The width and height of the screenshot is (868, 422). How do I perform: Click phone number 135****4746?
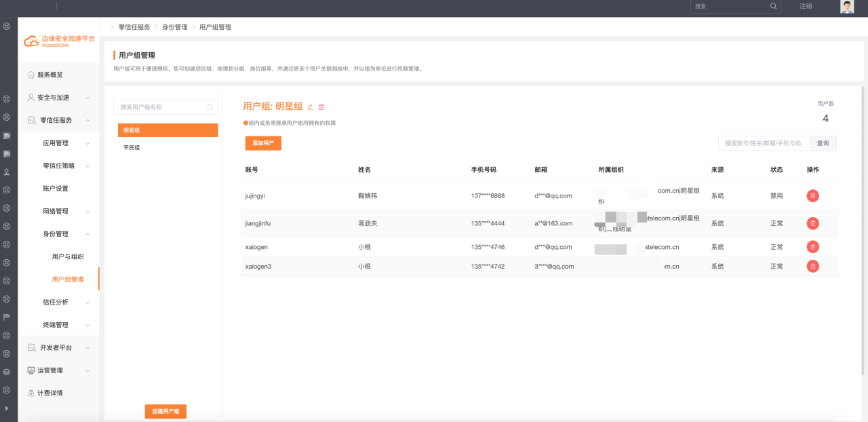488,247
